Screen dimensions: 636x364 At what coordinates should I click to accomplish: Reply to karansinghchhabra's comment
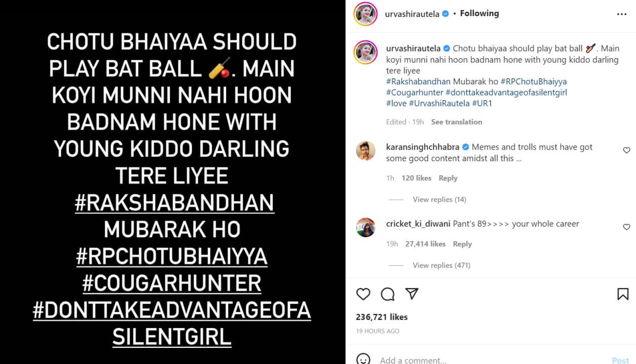448,178
